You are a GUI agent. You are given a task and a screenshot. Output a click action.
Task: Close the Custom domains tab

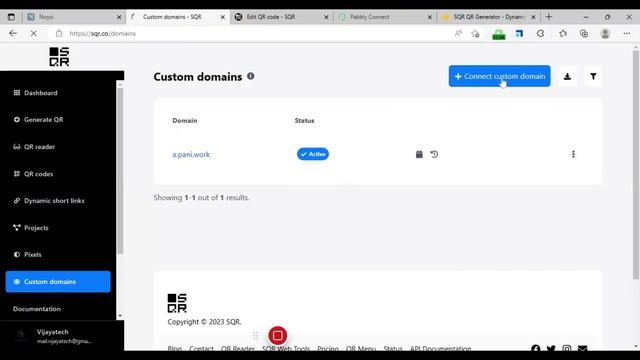[x=223, y=17]
